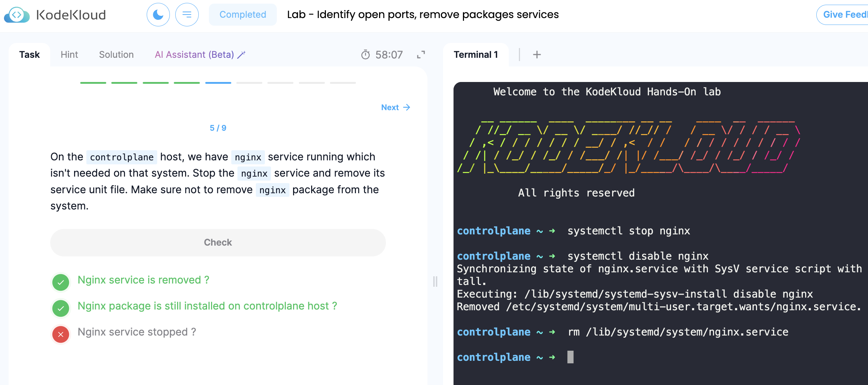Add a new terminal tab
The image size is (868, 385).
(537, 55)
